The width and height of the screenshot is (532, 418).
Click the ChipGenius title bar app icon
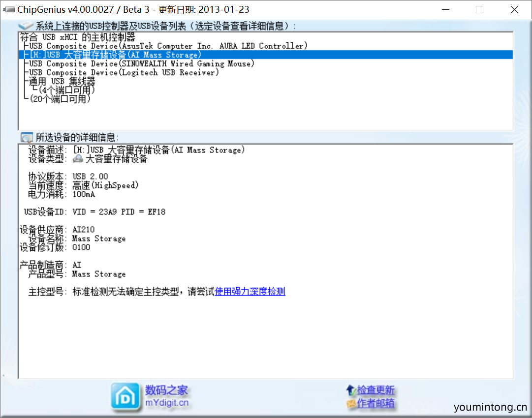[x=9, y=9]
